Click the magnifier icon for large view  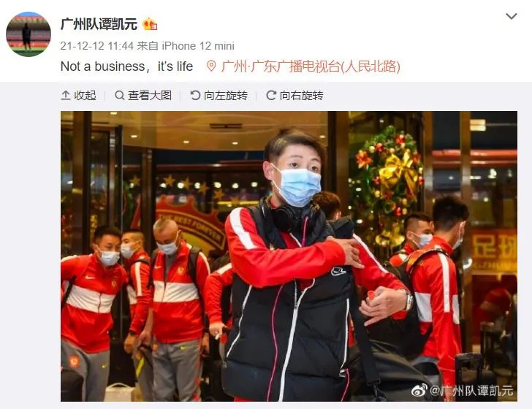pyautogui.click(x=119, y=95)
